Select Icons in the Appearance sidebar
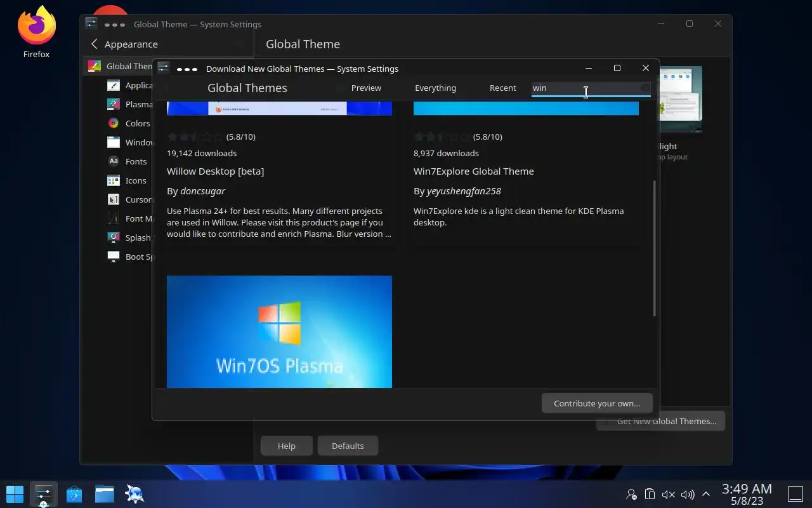The image size is (812, 508). coord(131,180)
